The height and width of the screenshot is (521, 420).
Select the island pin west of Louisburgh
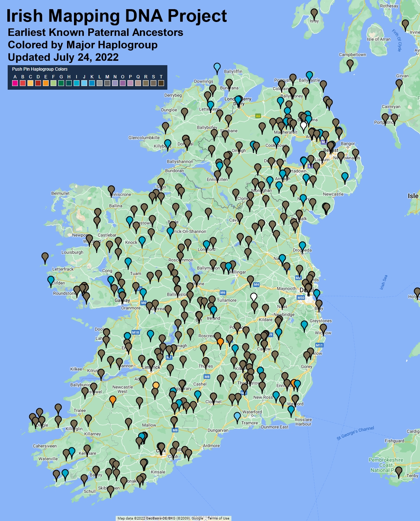pyautogui.click(x=45, y=256)
